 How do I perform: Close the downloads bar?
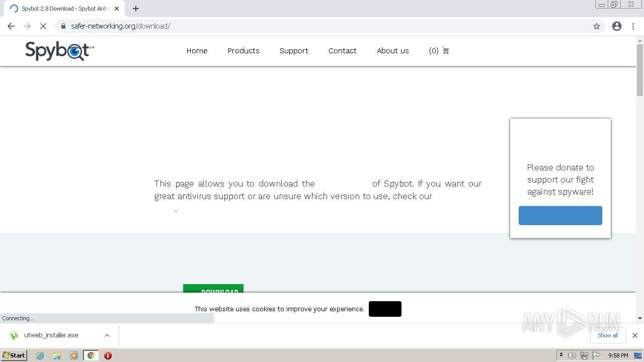(635, 335)
